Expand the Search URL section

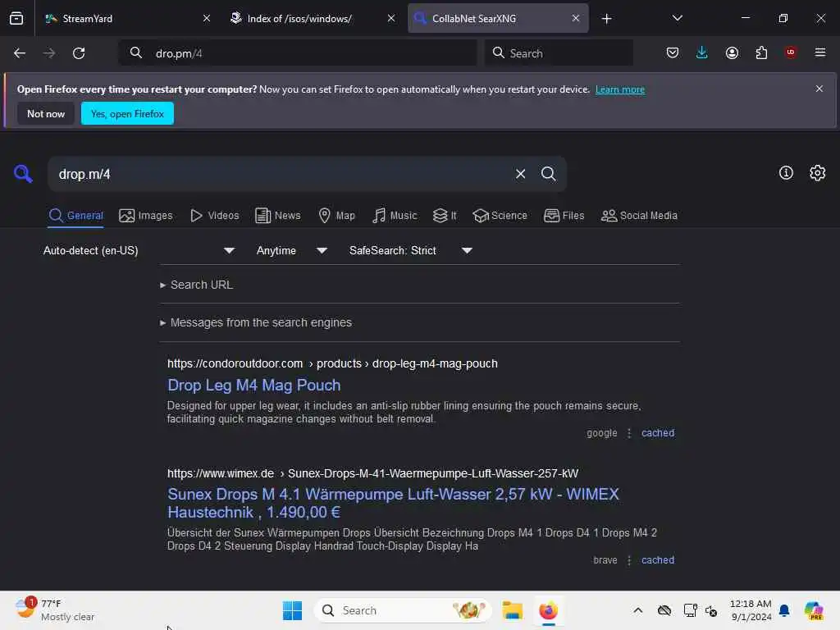point(197,285)
